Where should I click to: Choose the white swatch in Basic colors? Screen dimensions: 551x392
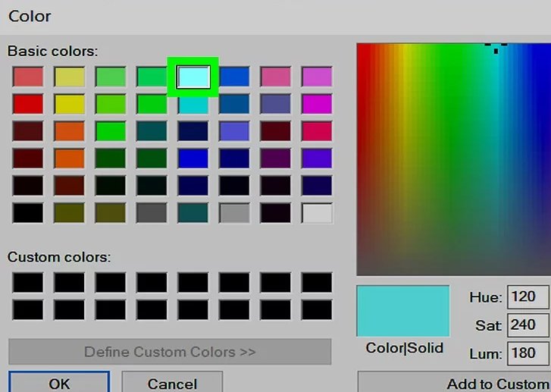point(316,213)
